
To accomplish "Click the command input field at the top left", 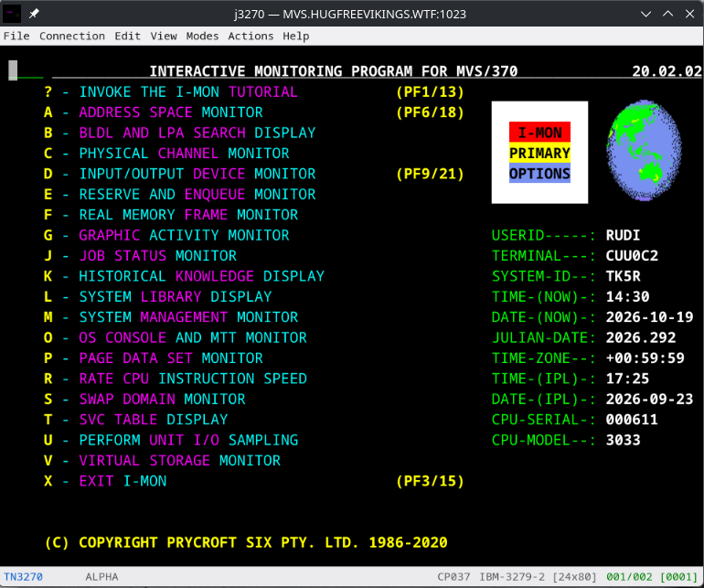I will [x=26, y=70].
